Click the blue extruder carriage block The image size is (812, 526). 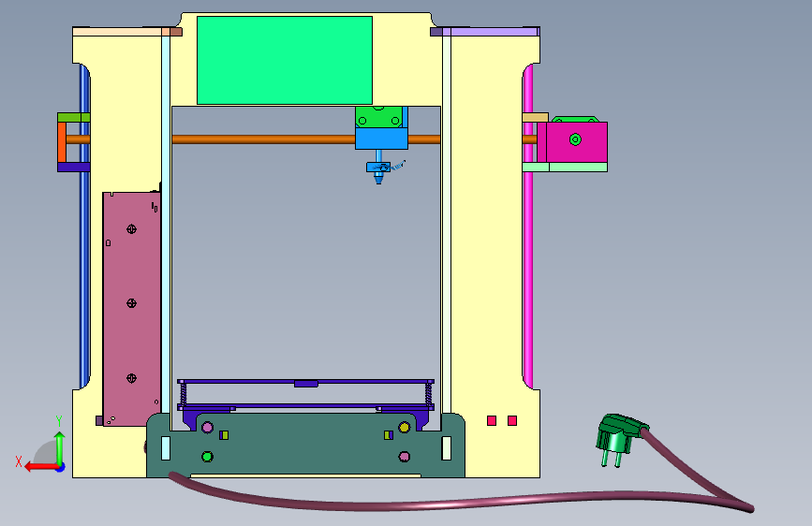pyautogui.click(x=381, y=139)
